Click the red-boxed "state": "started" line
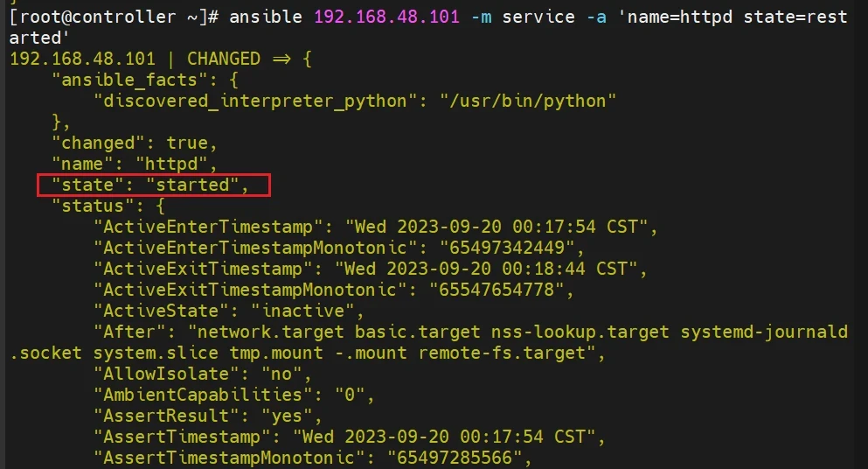Screen dimensions: 868x469 coord(150,185)
